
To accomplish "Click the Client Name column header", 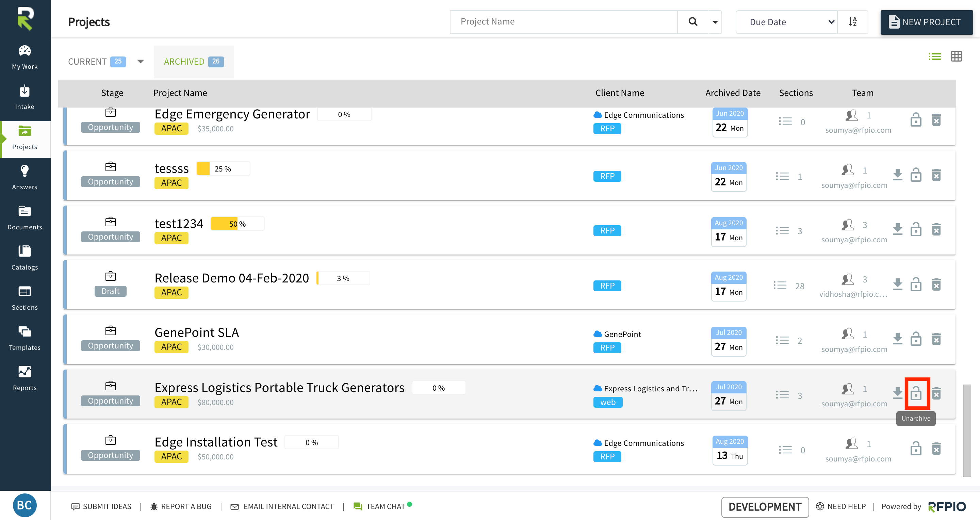I will (x=620, y=93).
